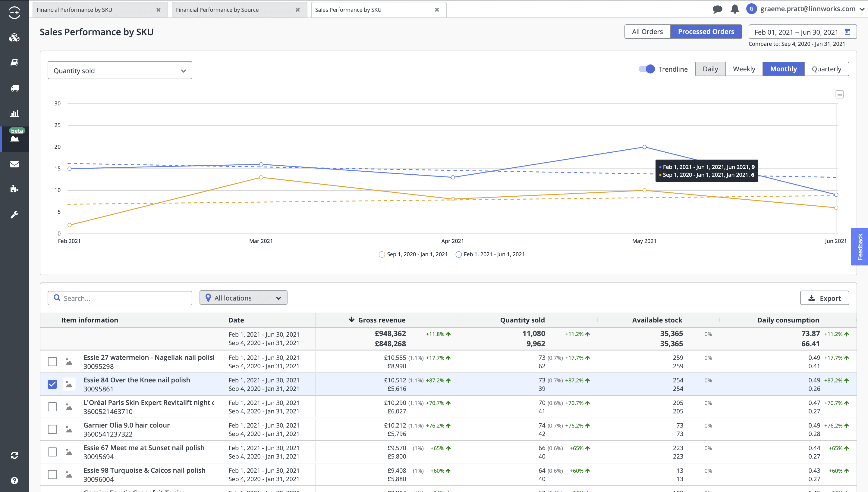Screen dimensions: 868x492
Task: Switch to Financial Performance by SKU tab
Action: 100,10
